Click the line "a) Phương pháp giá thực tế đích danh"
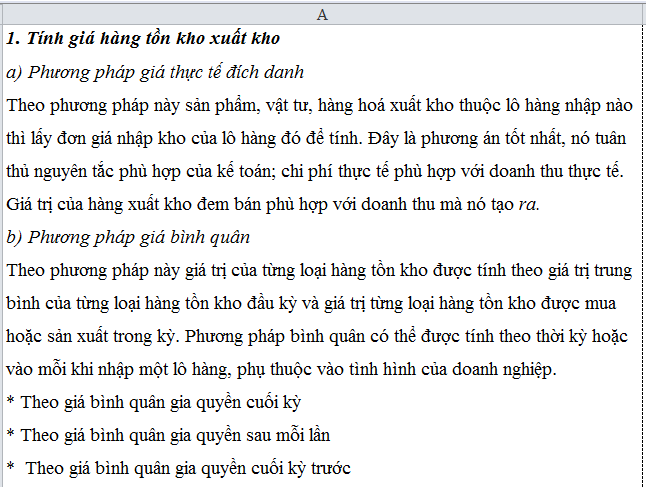 pyautogui.click(x=155, y=72)
